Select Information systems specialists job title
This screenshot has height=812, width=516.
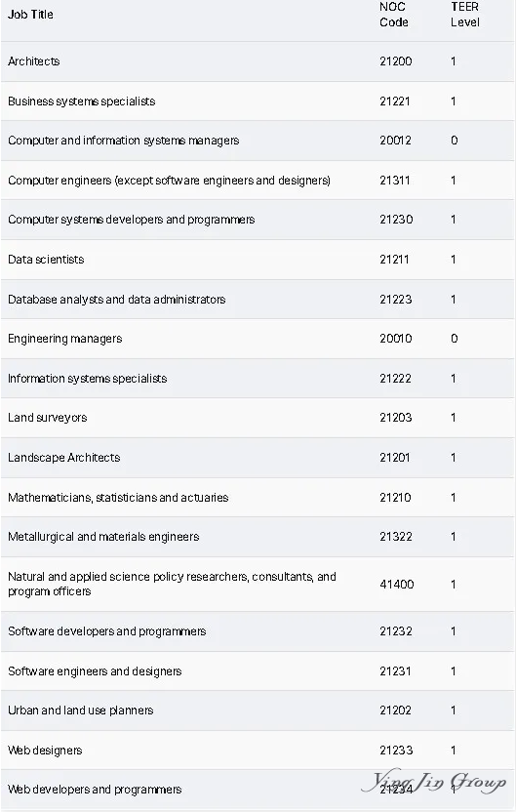88,379
